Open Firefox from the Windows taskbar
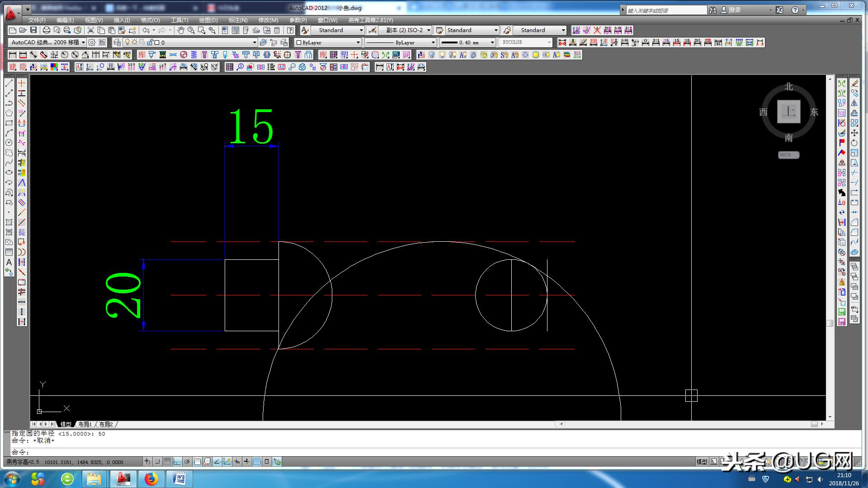The width and height of the screenshot is (868, 488). (x=151, y=479)
